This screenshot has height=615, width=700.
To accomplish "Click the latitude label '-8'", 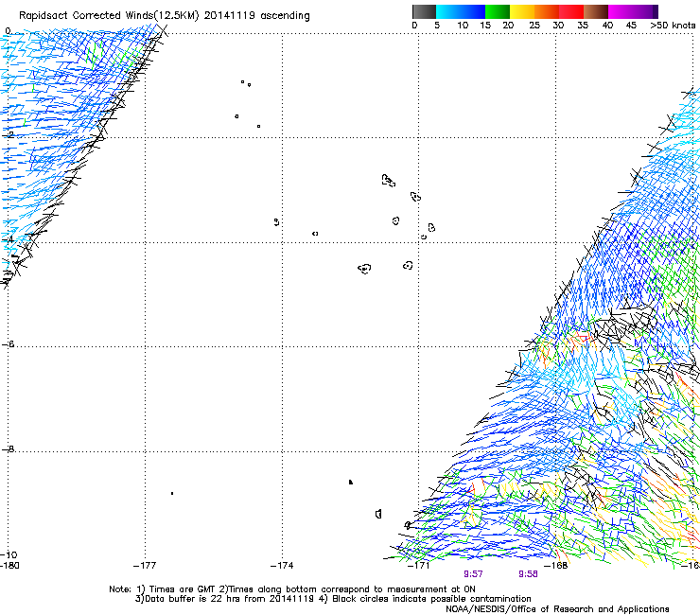I will (x=8, y=448).
